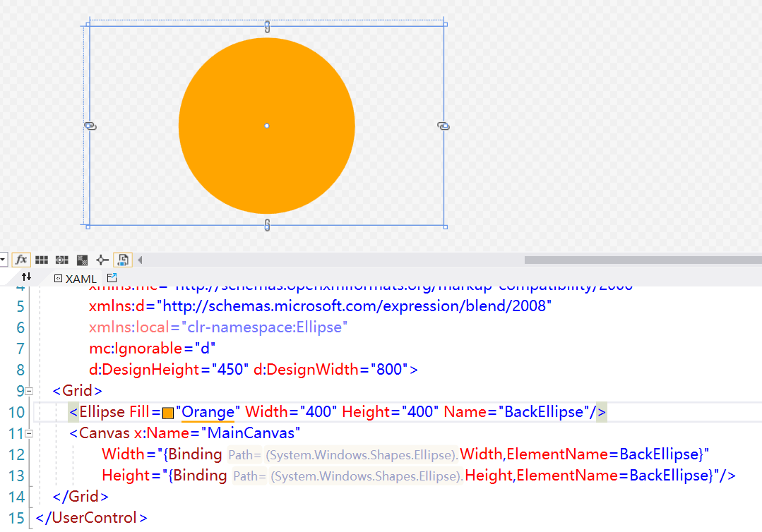Click the left margin anchor link
The image size is (762, 532).
click(90, 126)
